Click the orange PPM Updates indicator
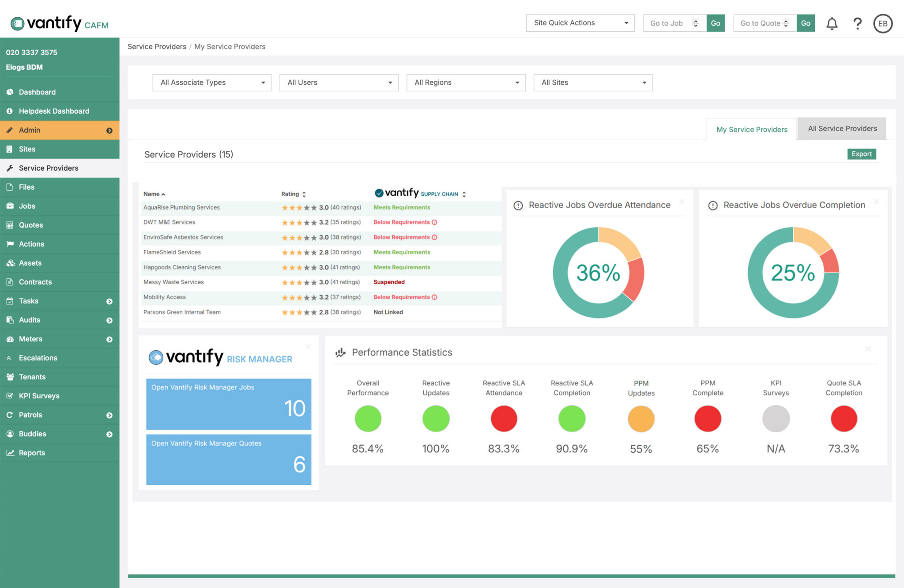The height and width of the screenshot is (588, 904). (641, 419)
